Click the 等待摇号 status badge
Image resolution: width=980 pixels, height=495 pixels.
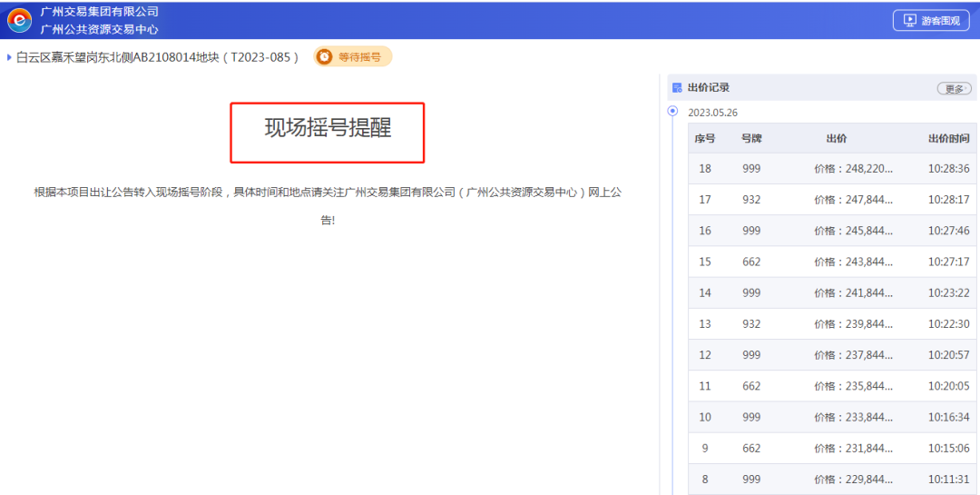pos(352,57)
